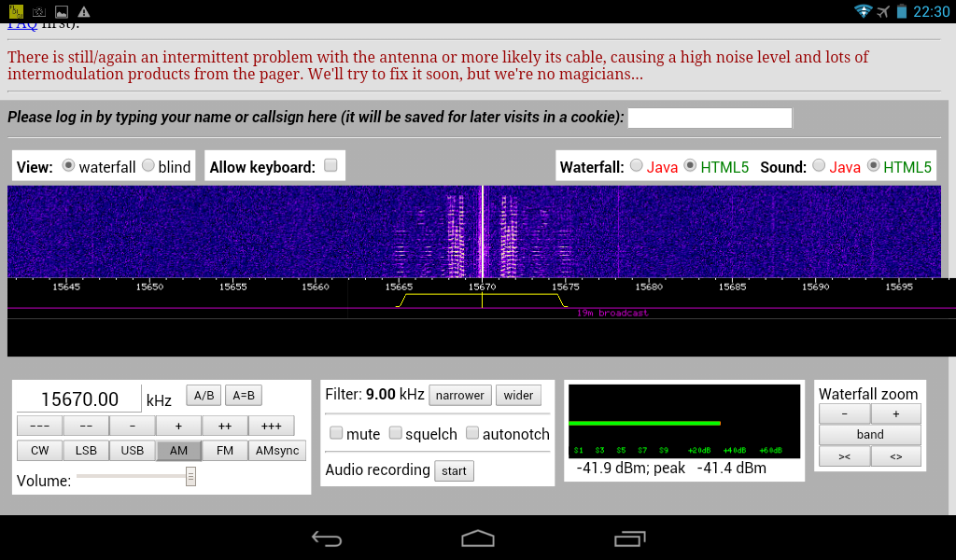The height and width of the screenshot is (560, 956).
Task: Click the yellow filter passband indicator
Action: coord(482,300)
